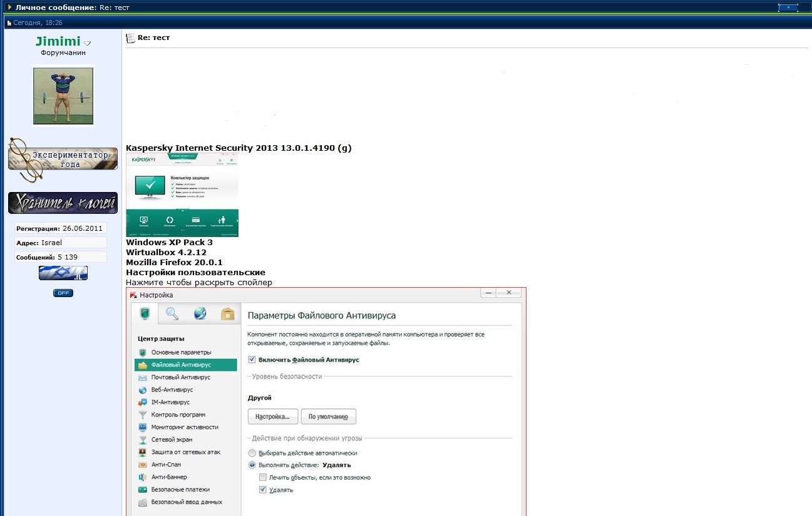Open the Protection Center shield tab icon
This screenshot has height=516, width=812.
pyautogui.click(x=145, y=314)
